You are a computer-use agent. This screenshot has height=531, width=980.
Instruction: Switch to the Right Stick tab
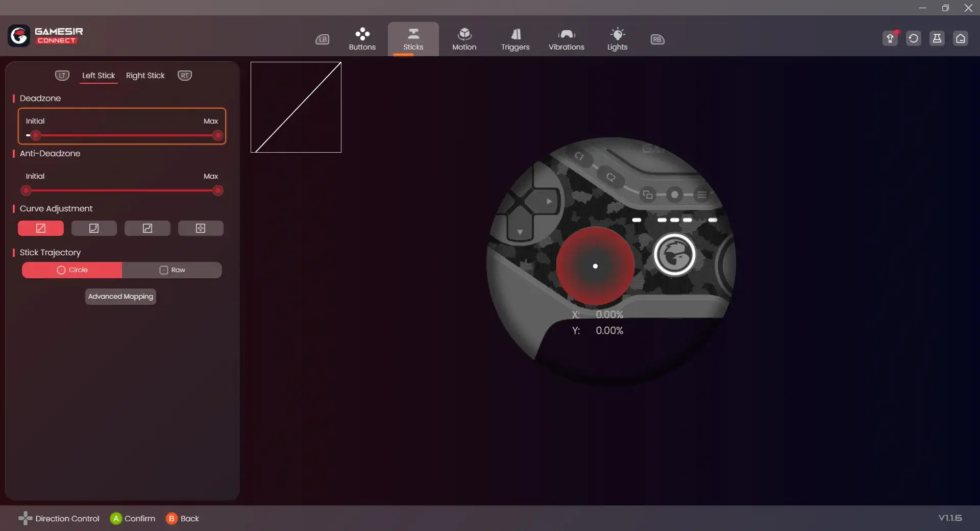[145, 76]
